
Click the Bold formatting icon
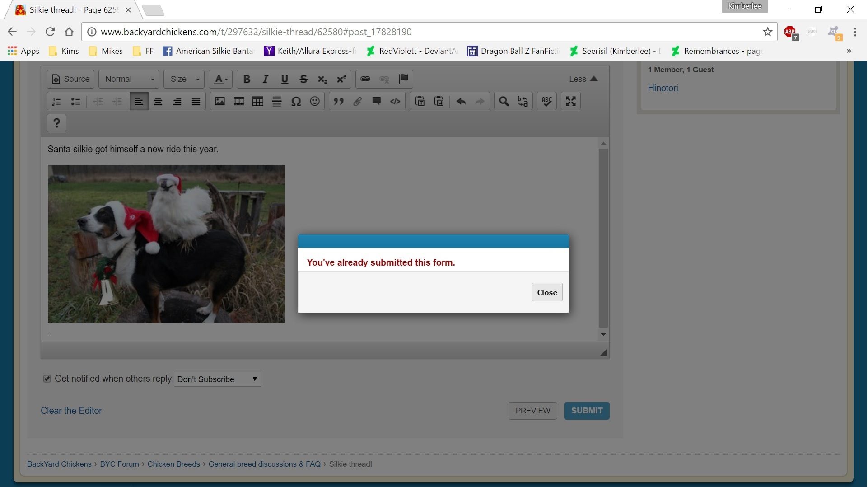[247, 79]
